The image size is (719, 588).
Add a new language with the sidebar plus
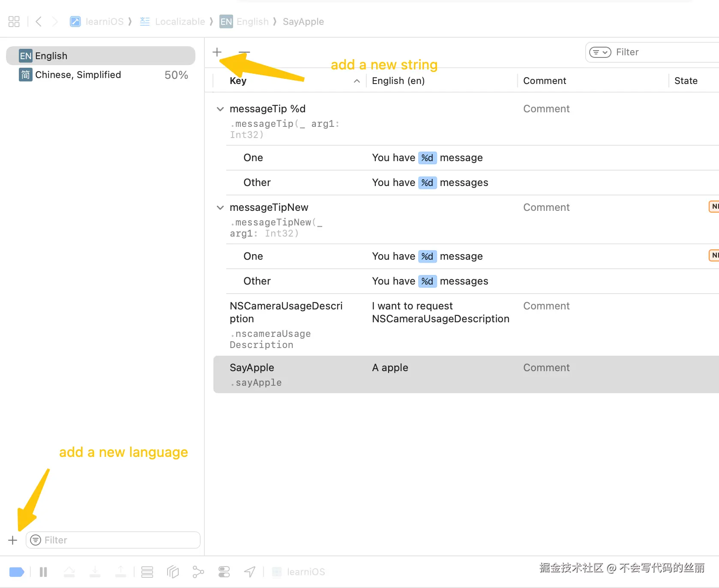tap(13, 540)
